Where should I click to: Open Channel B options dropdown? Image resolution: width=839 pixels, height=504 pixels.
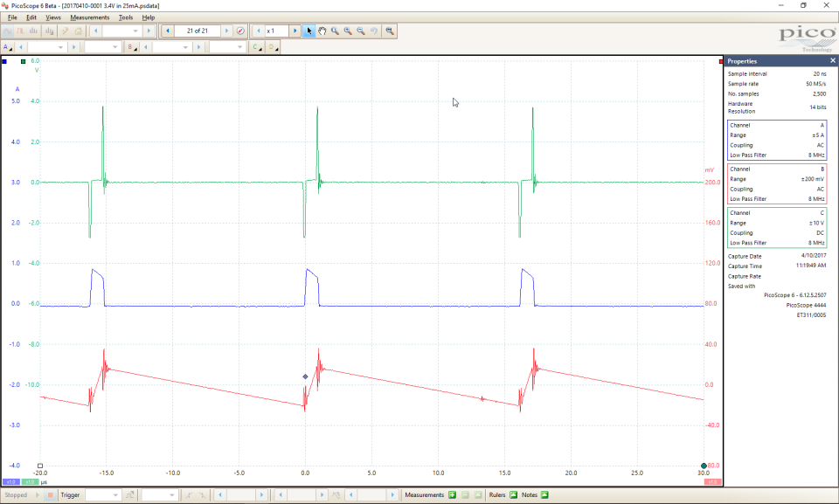point(131,47)
